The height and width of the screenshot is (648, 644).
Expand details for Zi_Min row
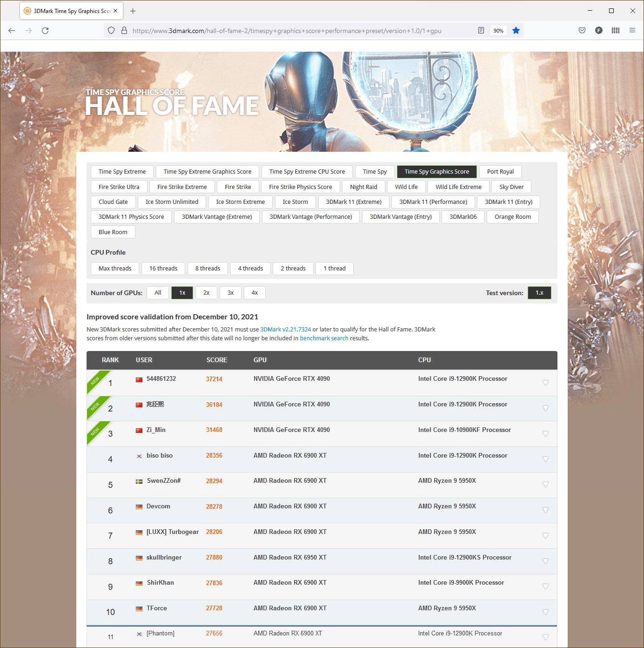coord(545,434)
